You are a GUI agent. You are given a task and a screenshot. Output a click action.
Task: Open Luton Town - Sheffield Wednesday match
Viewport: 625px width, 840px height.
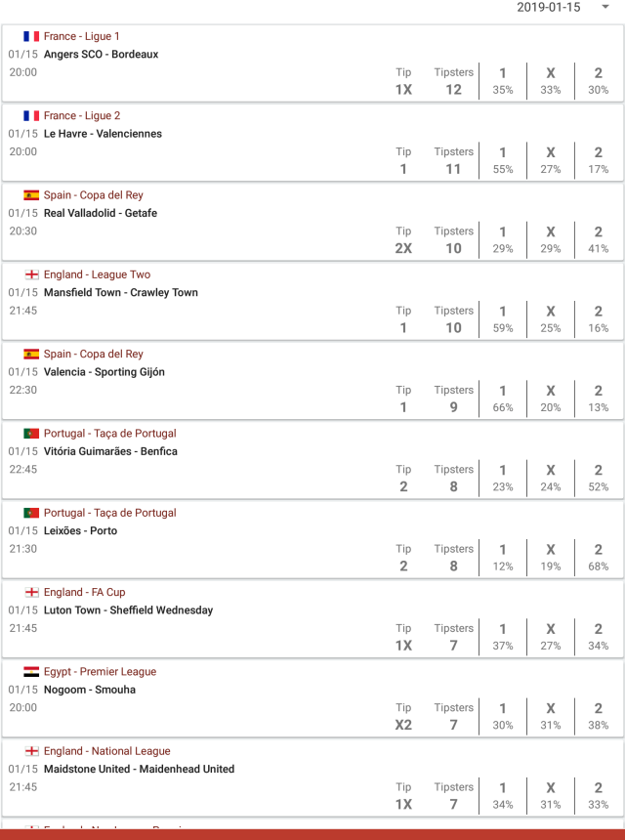pyautogui.click(x=128, y=610)
